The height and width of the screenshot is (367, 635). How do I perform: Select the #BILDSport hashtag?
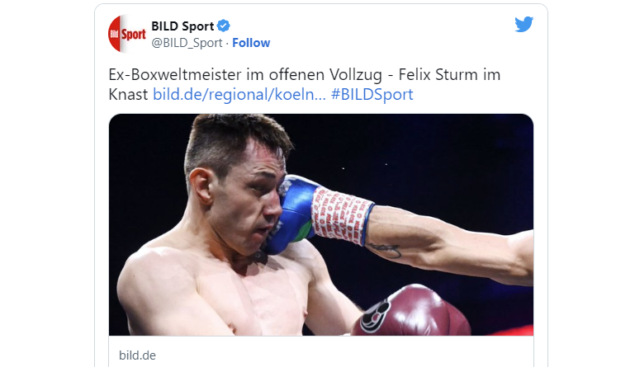coord(372,94)
